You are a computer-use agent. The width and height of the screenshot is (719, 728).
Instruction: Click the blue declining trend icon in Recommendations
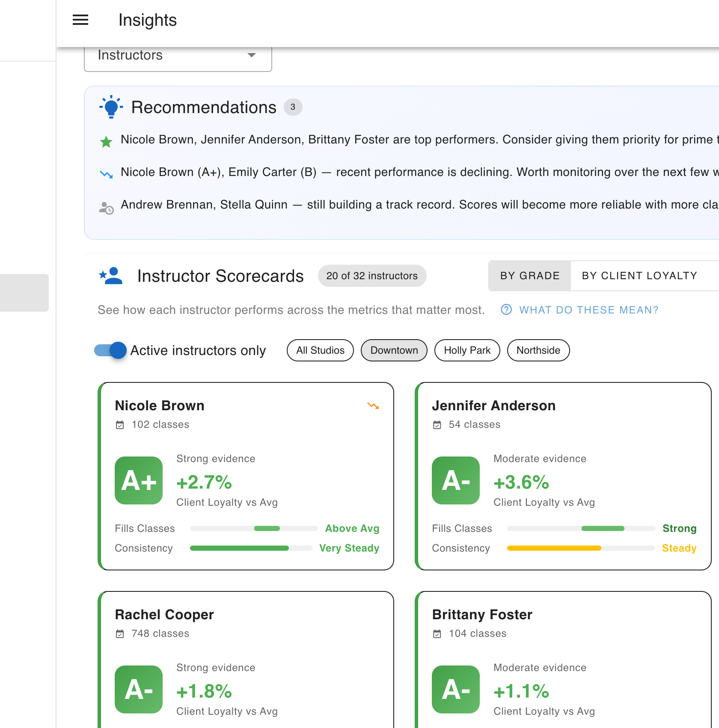106,174
